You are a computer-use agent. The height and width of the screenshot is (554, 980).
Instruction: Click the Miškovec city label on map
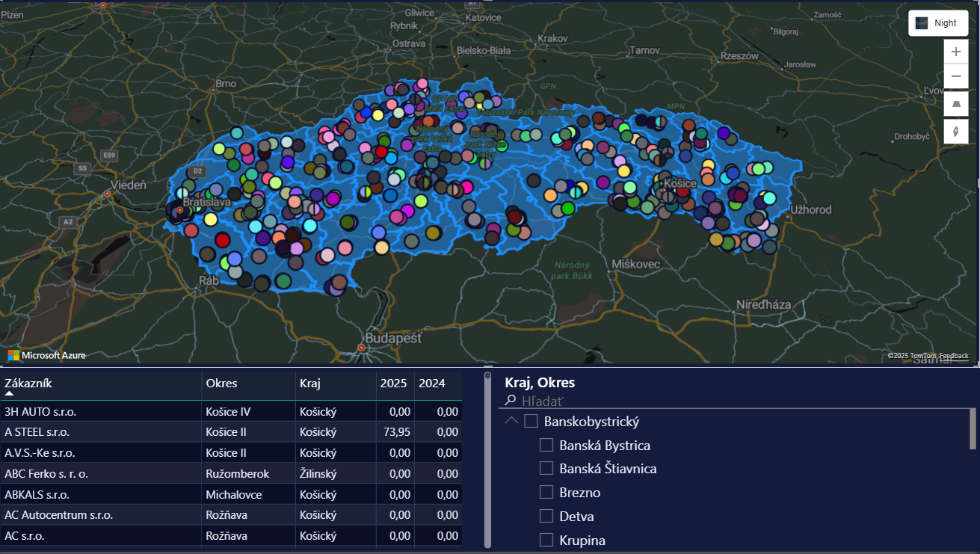635,265
